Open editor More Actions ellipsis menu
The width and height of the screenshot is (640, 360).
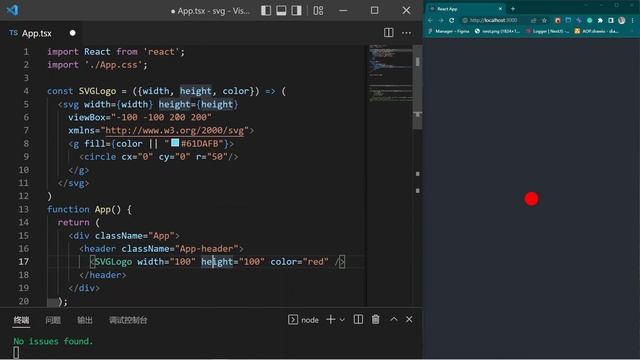[x=407, y=33]
